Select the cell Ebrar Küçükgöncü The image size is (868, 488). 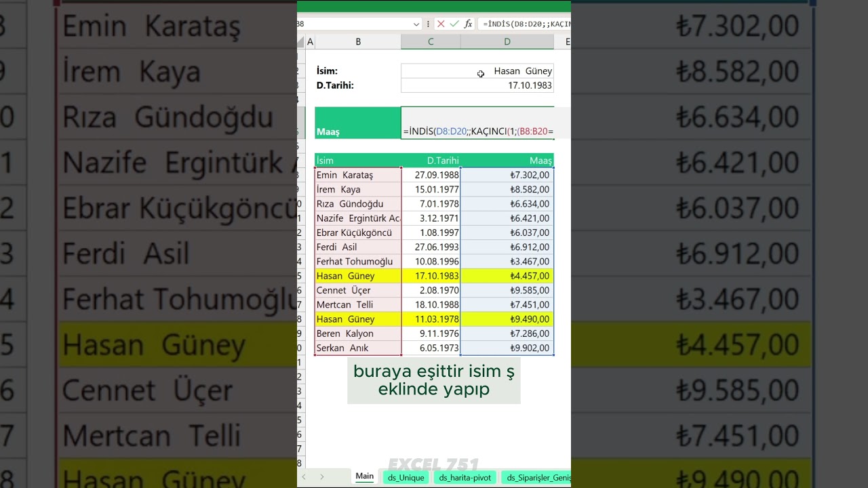[358, 232]
